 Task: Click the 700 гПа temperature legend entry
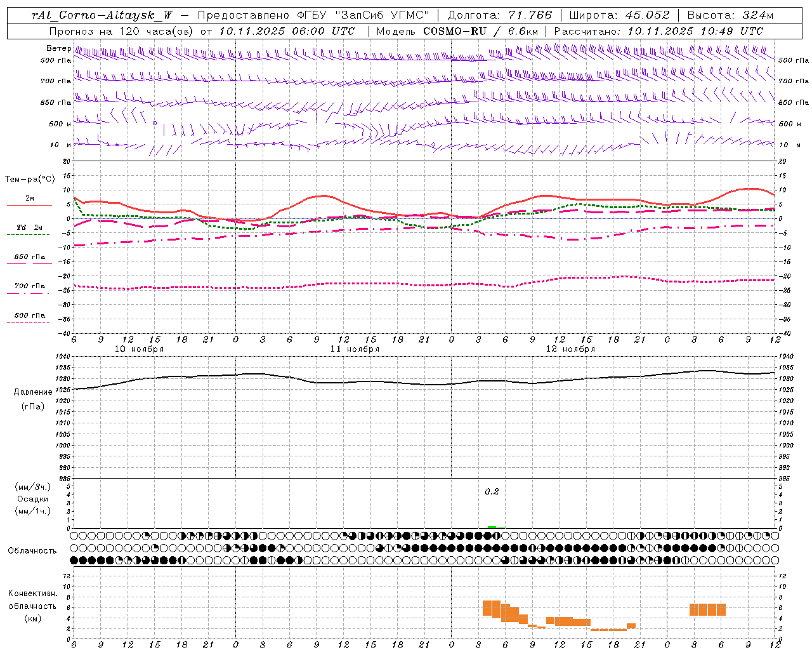coord(29,286)
